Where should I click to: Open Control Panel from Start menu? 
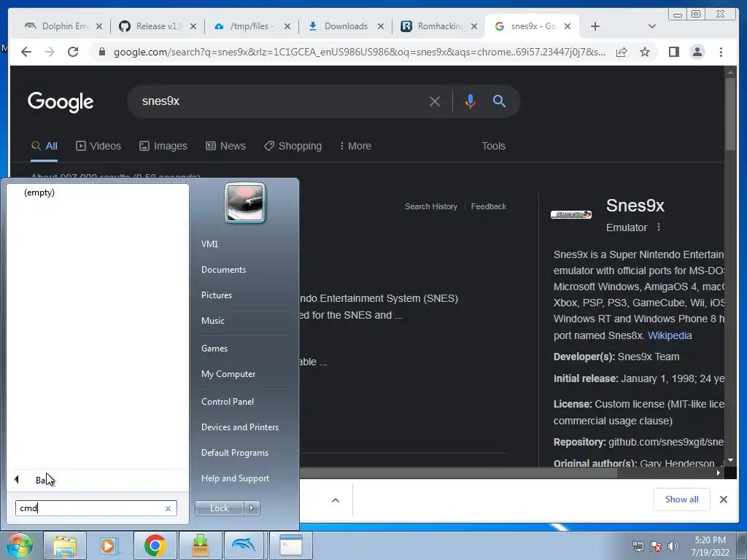point(228,402)
